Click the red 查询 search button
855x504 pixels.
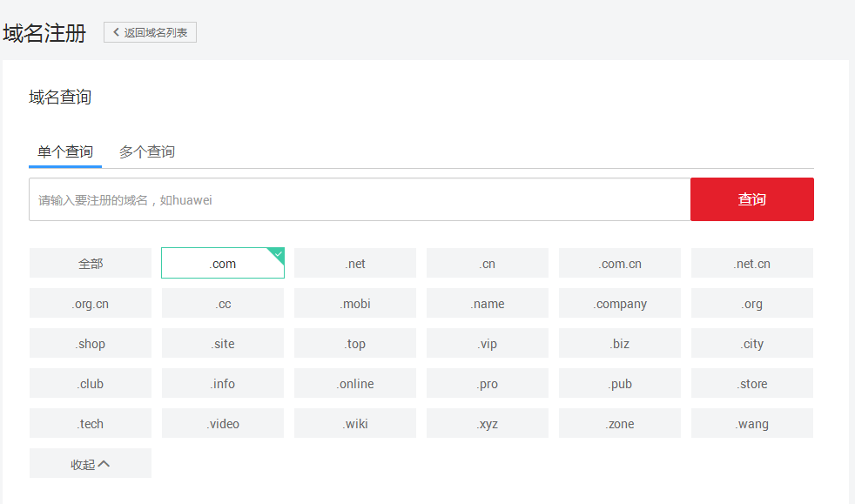[751, 199]
